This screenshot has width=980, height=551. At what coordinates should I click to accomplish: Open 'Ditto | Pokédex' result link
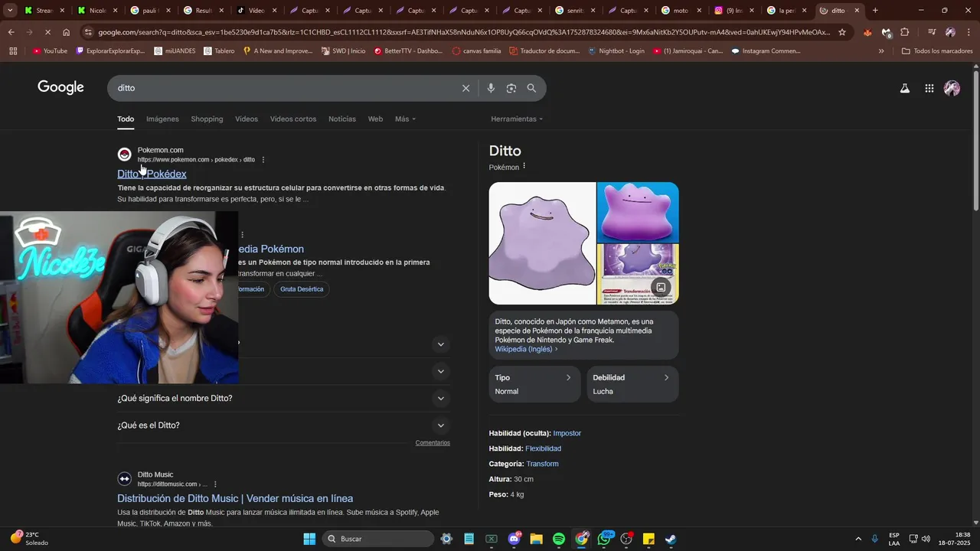click(x=152, y=174)
